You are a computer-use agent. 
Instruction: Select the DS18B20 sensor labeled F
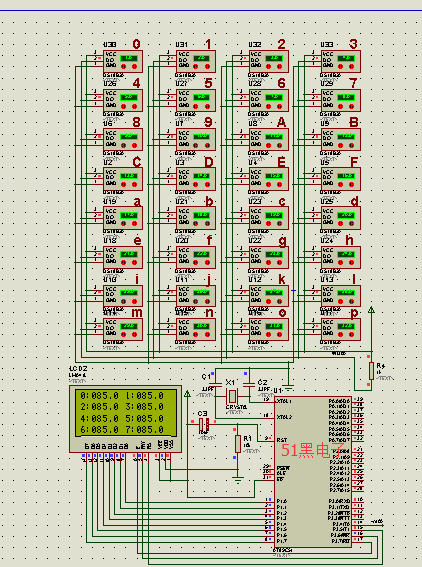click(x=341, y=179)
